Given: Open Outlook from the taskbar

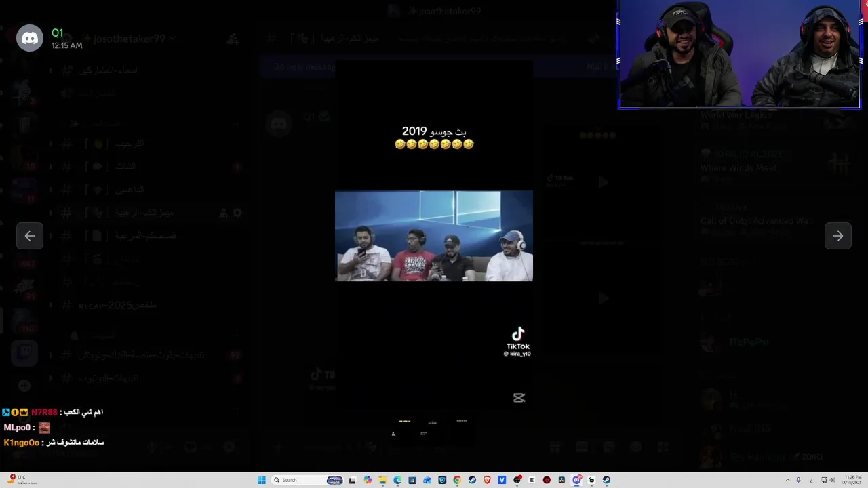Looking at the screenshot, I should tap(427, 480).
